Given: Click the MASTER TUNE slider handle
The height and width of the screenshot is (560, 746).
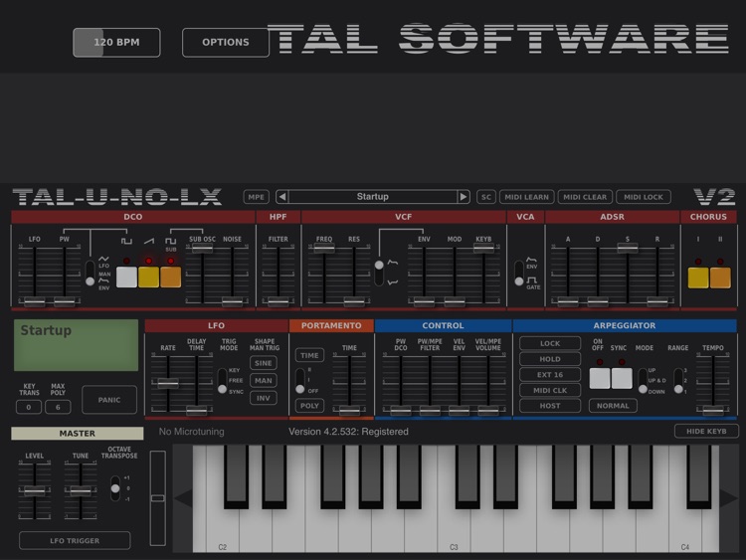Looking at the screenshot, I should (x=81, y=491).
